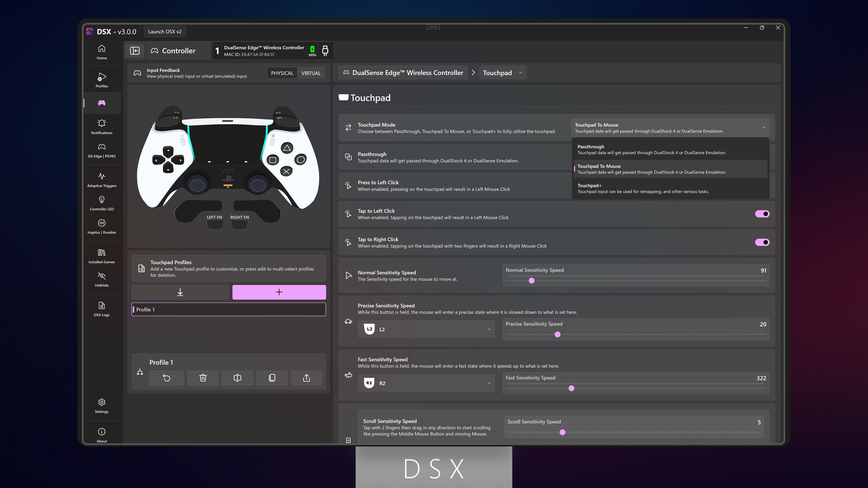Switch Input Feedback to VIRTUAL

(x=311, y=73)
